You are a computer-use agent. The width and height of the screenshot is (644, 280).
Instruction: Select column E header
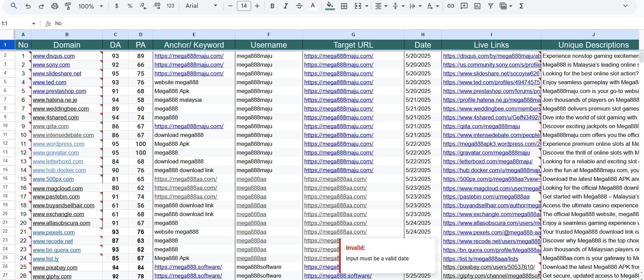194,34
